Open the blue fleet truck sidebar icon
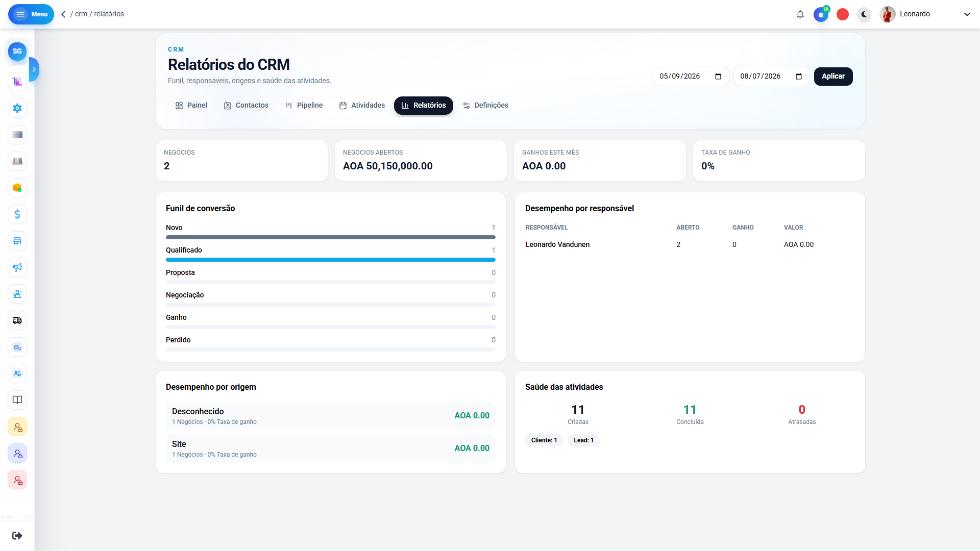Viewport: 980px width, 551px height. pos(17,347)
